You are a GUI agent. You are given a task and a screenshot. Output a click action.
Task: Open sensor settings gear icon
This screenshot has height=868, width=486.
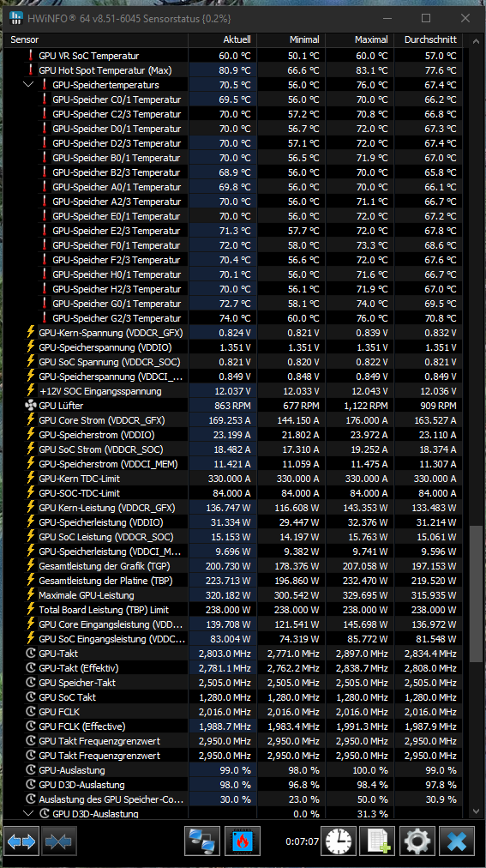point(417,841)
